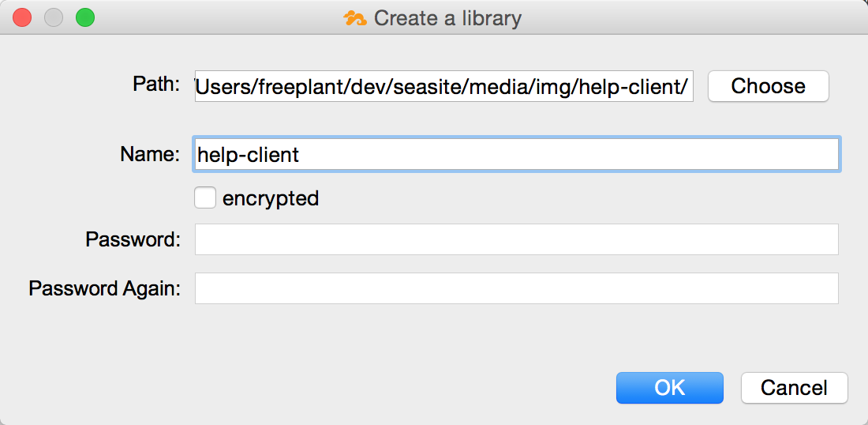The height and width of the screenshot is (425, 868).
Task: Click the 'Create a library' title text
Action: coord(447,18)
